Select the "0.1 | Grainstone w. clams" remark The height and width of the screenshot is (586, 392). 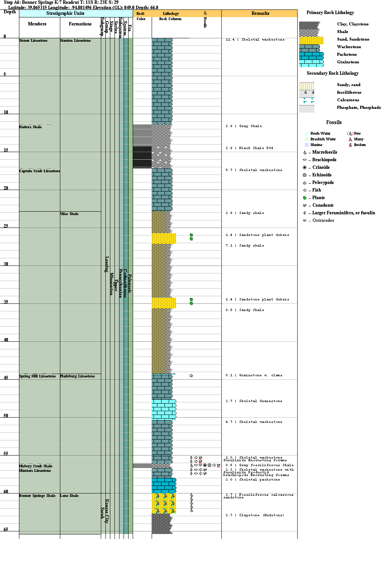[254, 375]
